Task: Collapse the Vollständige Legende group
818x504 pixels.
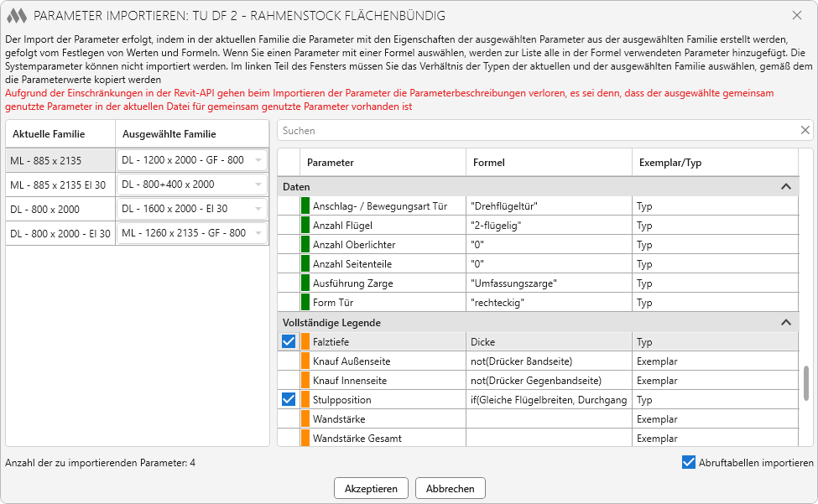Action: click(x=785, y=322)
